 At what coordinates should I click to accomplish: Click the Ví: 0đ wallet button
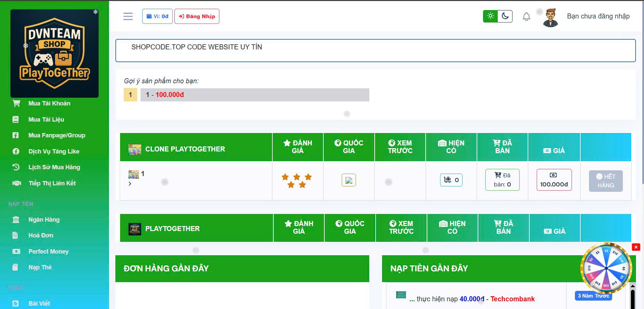[x=157, y=16]
